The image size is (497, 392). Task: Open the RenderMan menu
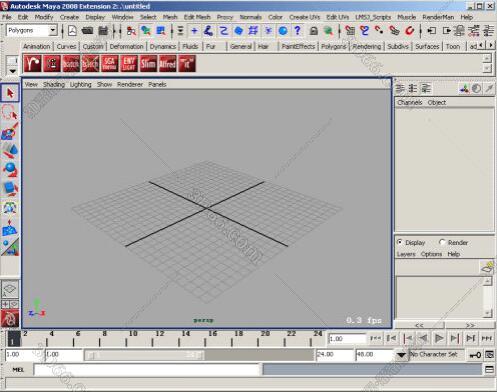(x=438, y=17)
